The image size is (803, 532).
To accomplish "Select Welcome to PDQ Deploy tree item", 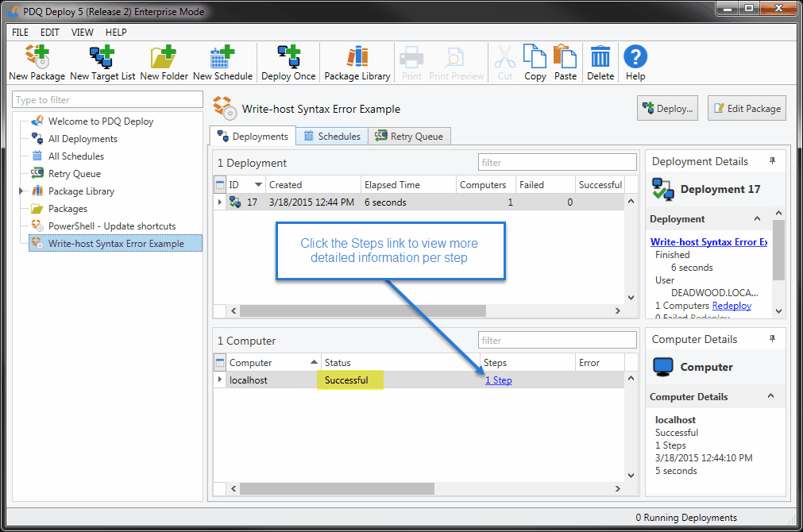I will coord(100,121).
